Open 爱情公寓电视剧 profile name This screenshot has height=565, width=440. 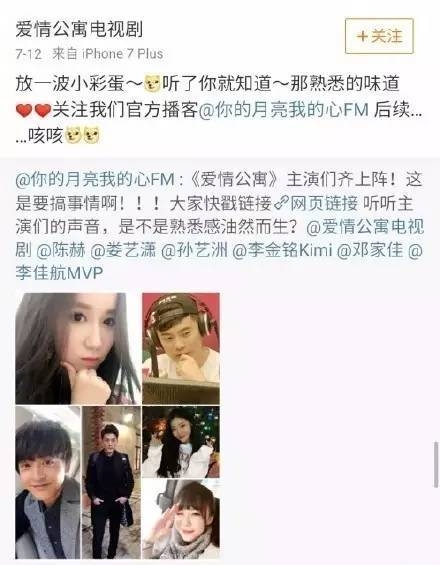(79, 29)
